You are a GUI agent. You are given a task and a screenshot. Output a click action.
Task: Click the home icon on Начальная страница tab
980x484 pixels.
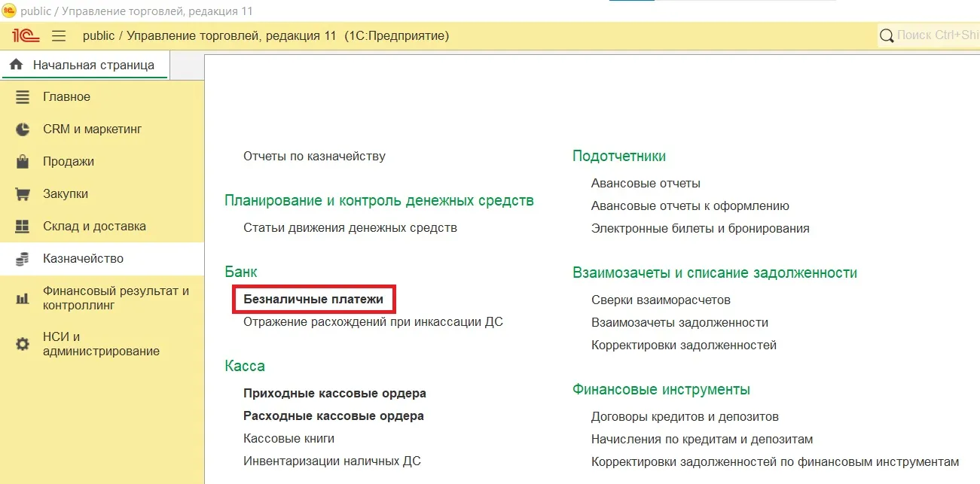pyautogui.click(x=16, y=65)
